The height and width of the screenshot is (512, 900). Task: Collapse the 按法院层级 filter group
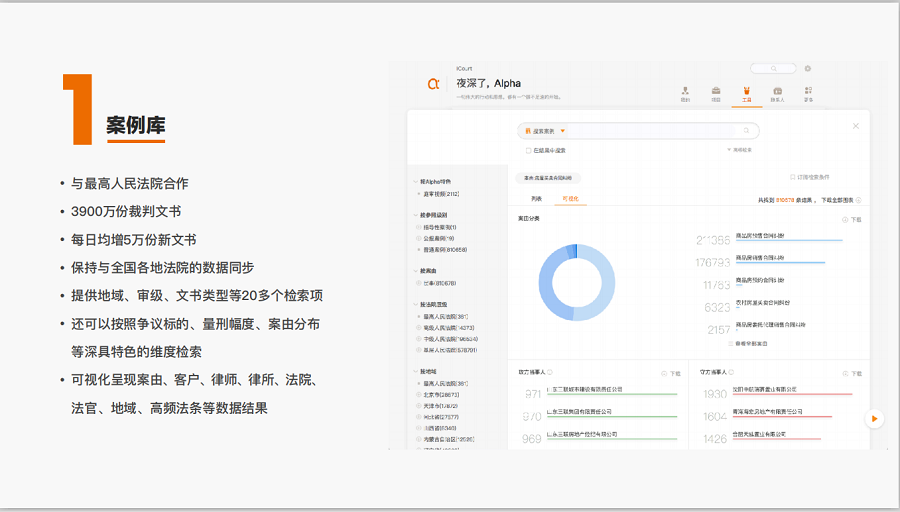(x=416, y=304)
